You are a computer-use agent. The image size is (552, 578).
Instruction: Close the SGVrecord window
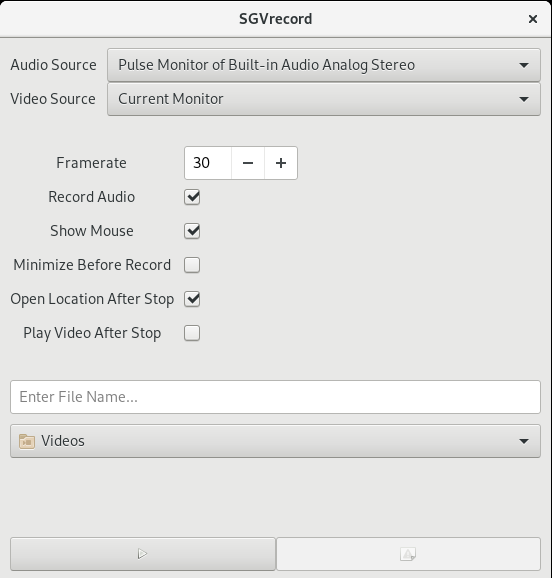click(533, 19)
